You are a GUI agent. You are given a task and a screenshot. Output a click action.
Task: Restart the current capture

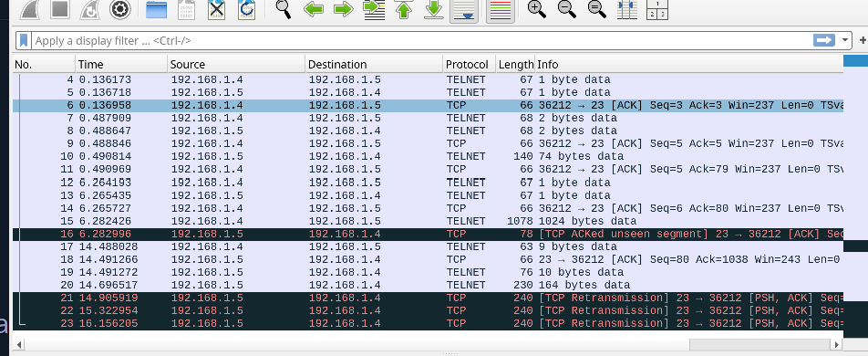pyautogui.click(x=89, y=8)
